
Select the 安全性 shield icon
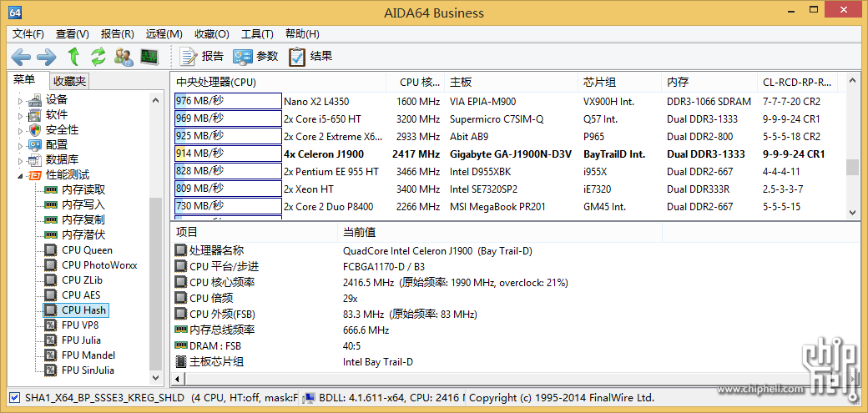click(35, 130)
